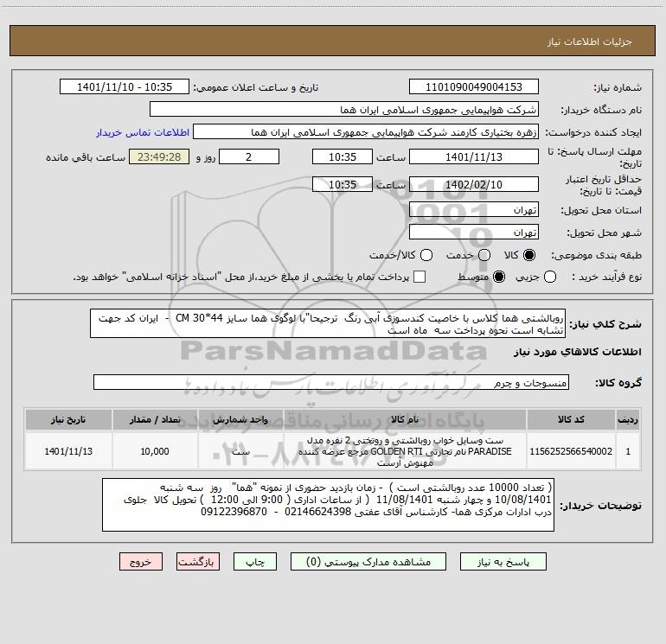Click the توضیحات خریدار text area

(328, 505)
